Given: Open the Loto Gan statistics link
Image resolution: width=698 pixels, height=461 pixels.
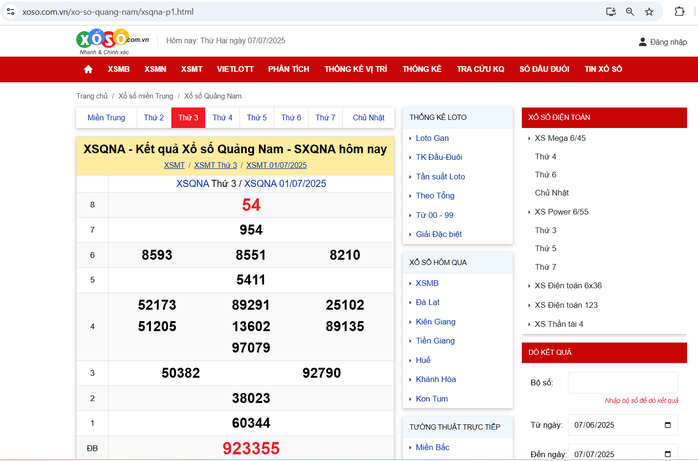Looking at the screenshot, I should pyautogui.click(x=432, y=138).
